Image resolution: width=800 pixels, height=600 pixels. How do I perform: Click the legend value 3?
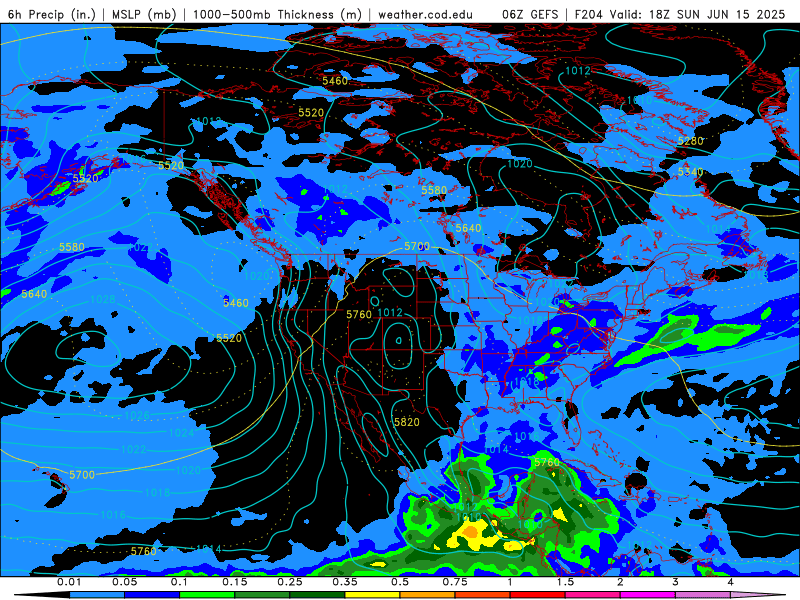click(675, 582)
